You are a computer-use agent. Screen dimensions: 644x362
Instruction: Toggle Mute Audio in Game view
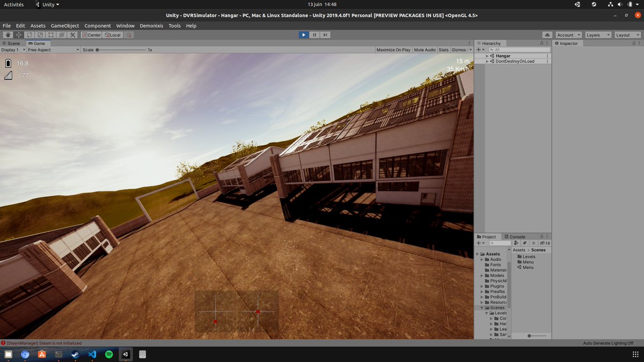(x=425, y=50)
